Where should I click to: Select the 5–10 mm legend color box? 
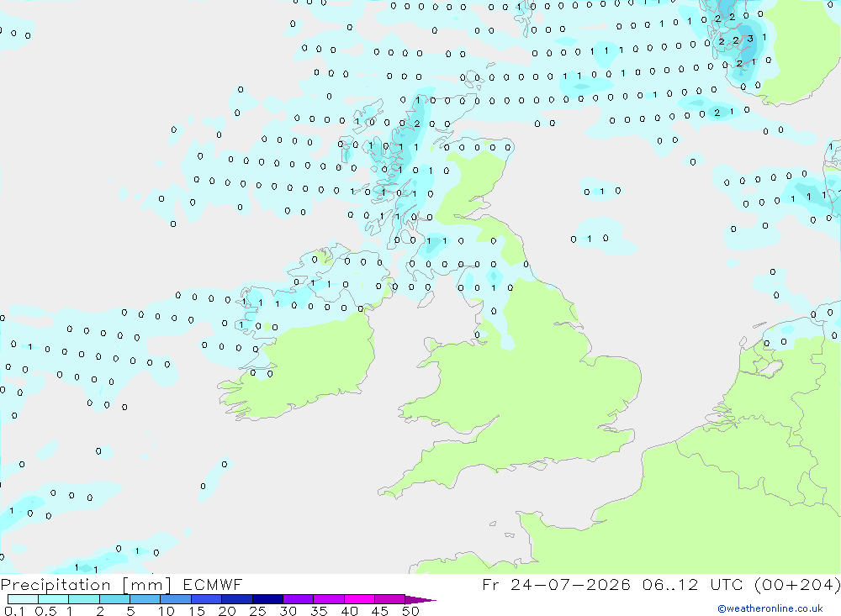[145, 599]
